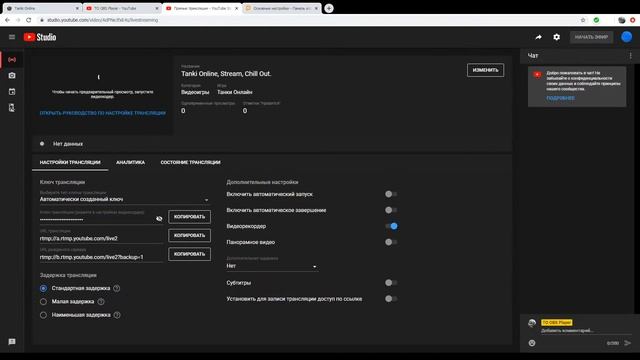
Task: Bookmark this page with the star icon
Action: click(583, 20)
